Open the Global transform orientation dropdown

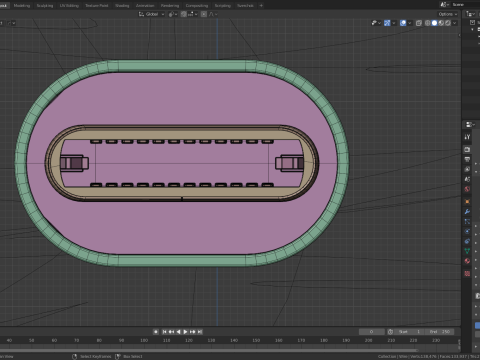point(152,14)
